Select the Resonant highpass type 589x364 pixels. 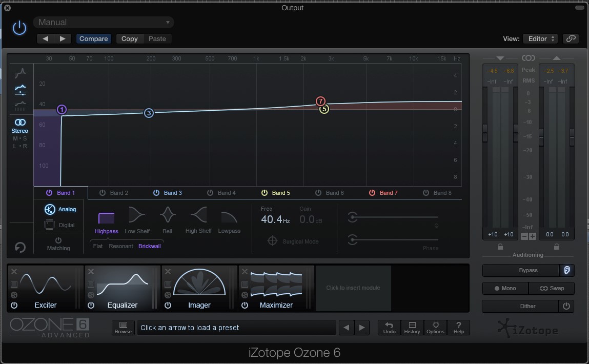click(121, 246)
